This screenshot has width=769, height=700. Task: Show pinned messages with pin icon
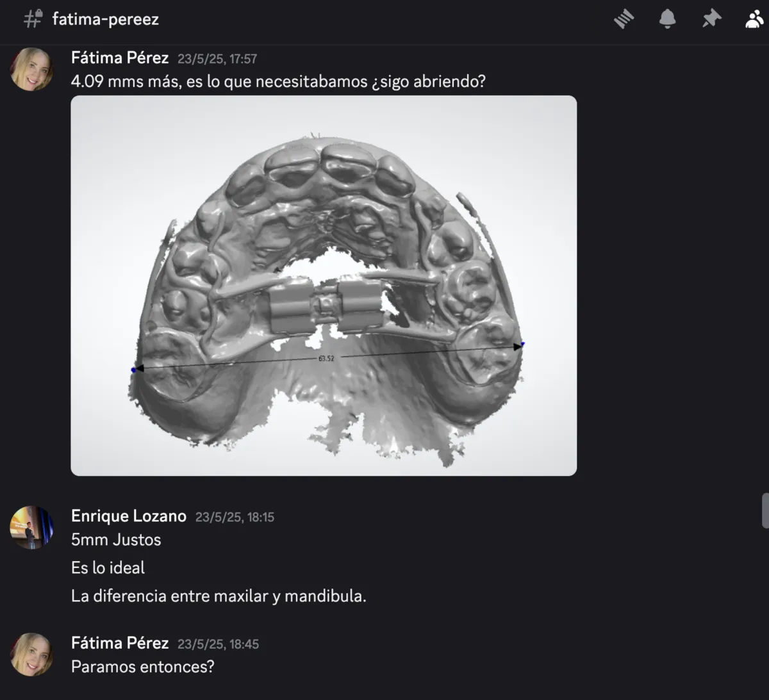pos(711,19)
